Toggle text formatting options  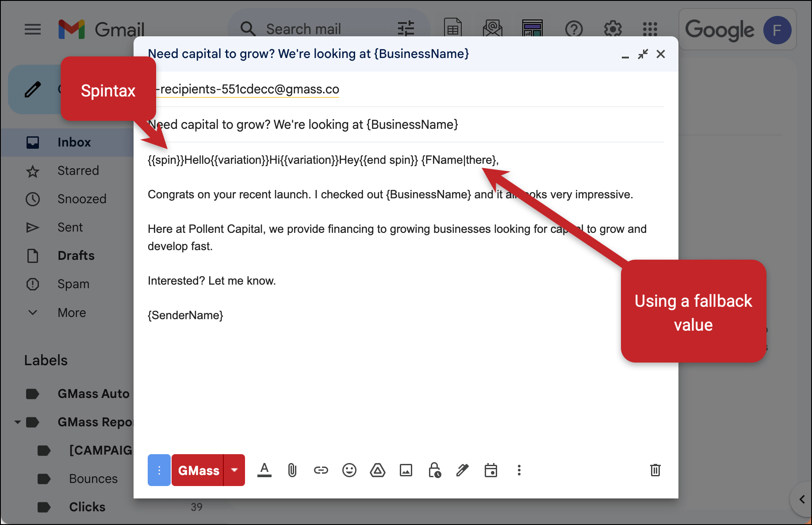pyautogui.click(x=264, y=470)
